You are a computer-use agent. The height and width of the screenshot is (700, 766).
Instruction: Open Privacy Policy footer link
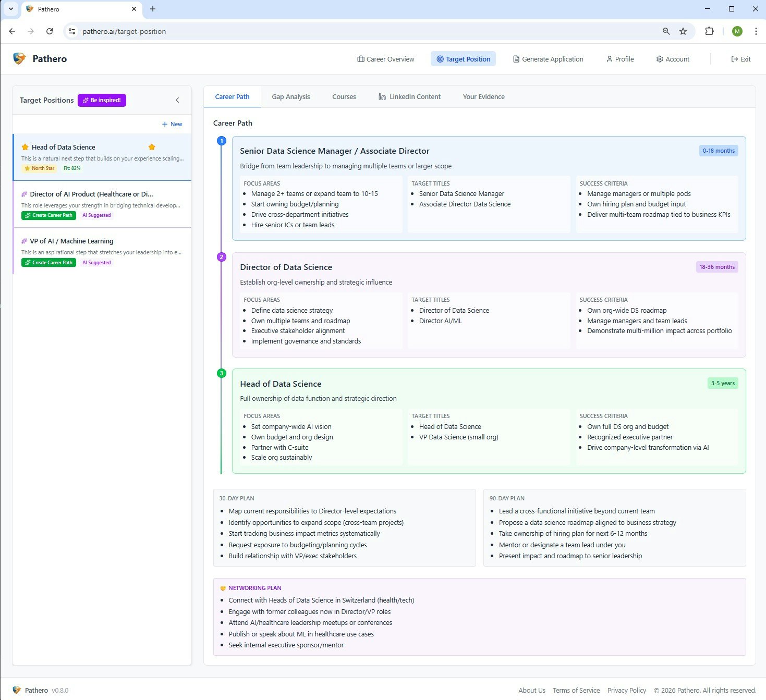[x=627, y=690]
